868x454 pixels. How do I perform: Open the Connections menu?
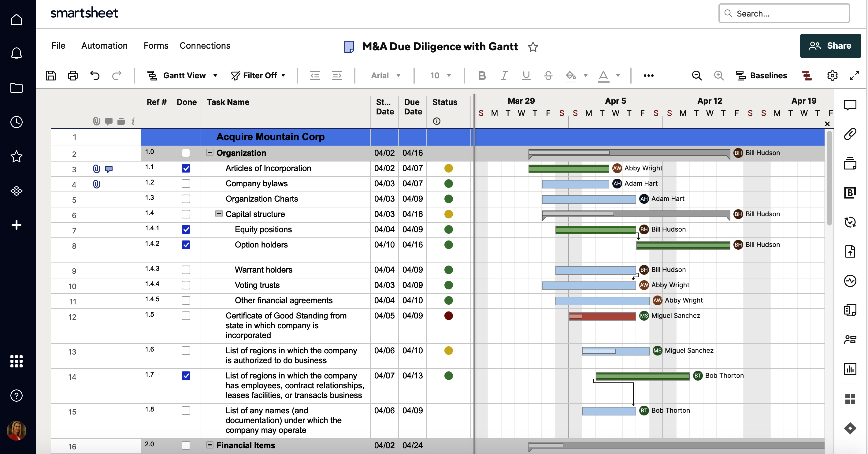coord(205,46)
